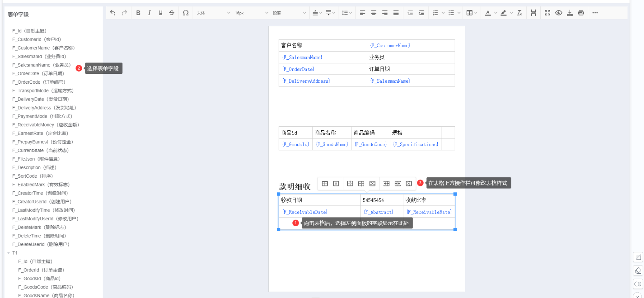Insert a row before the current row

click(x=350, y=184)
